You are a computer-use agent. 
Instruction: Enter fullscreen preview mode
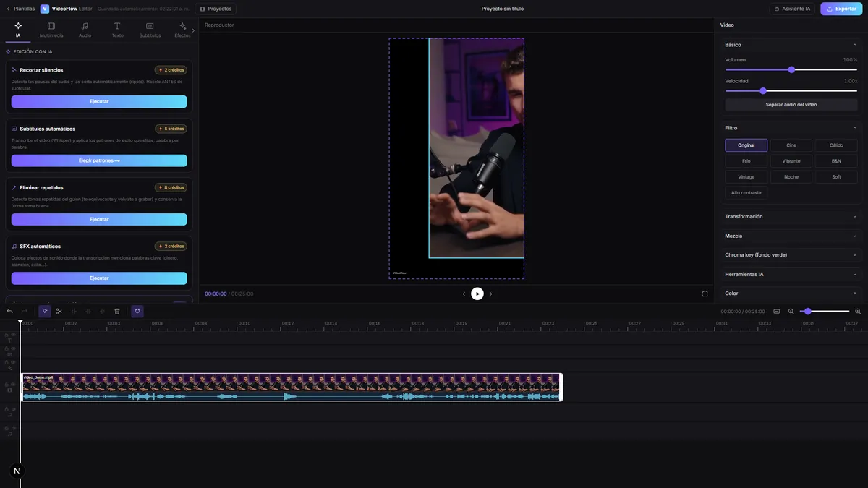(x=705, y=294)
